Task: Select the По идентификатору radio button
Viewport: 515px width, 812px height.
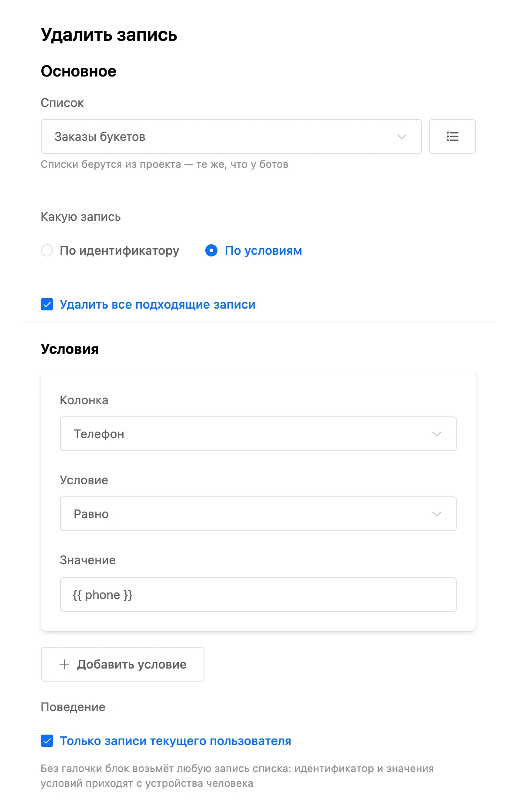Action: tap(47, 250)
